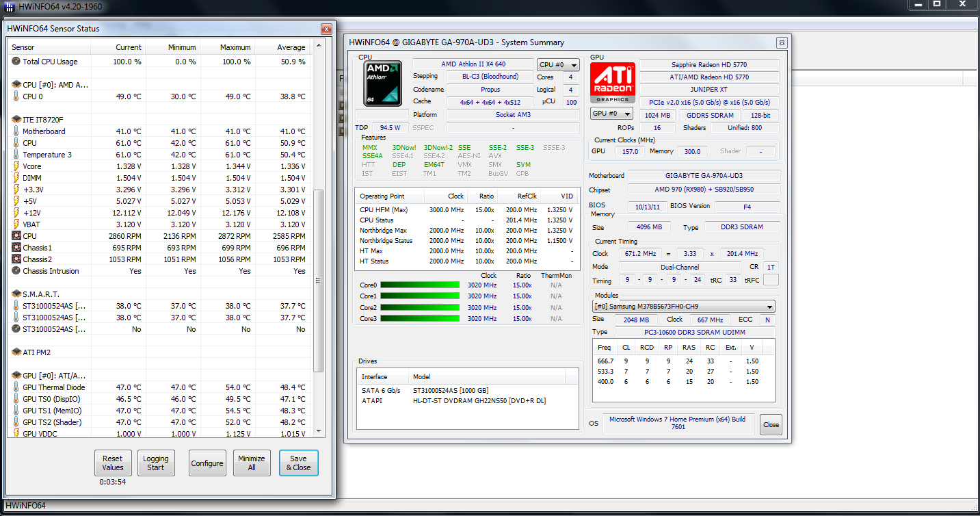
Task: Click the sensor list scrollbar up arrow
Action: click(x=318, y=46)
